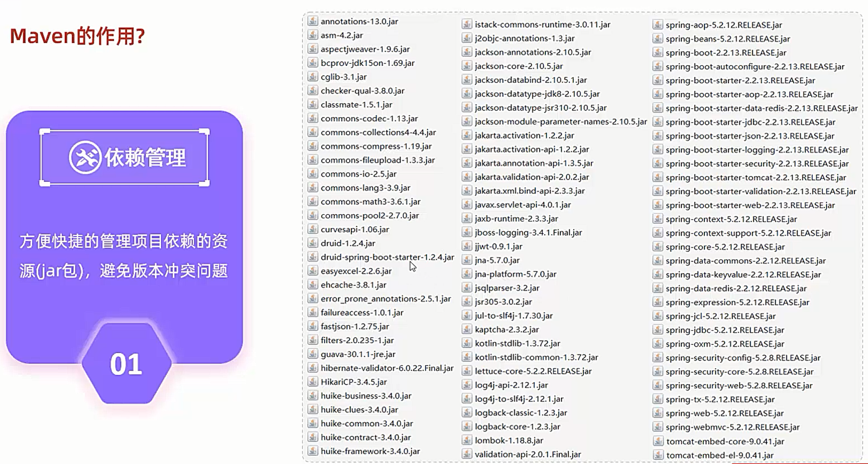This screenshot has width=868, height=464.
Task: Click the jar icon beside druid-1.2.4.jar
Action: (313, 243)
